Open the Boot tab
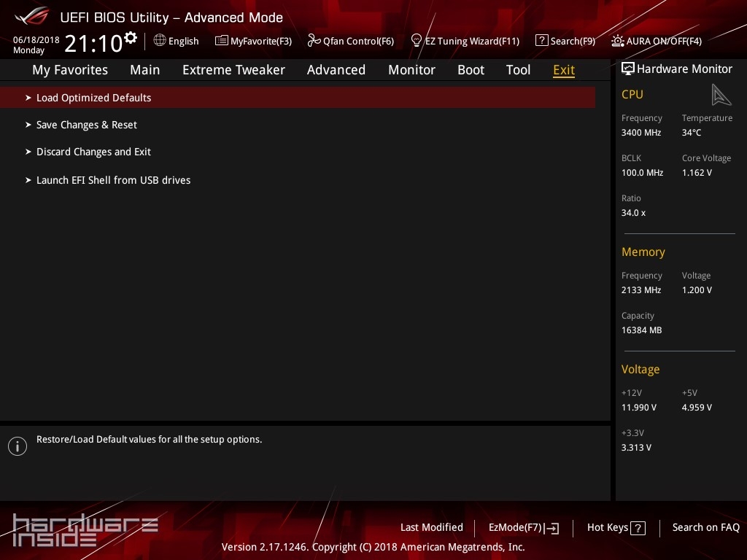The height and width of the screenshot is (560, 747). tap(471, 70)
